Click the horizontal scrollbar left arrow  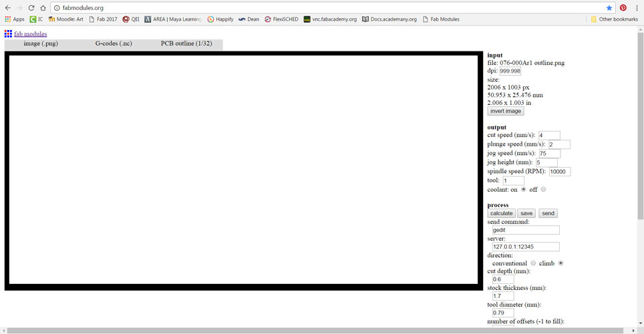click(x=3, y=331)
